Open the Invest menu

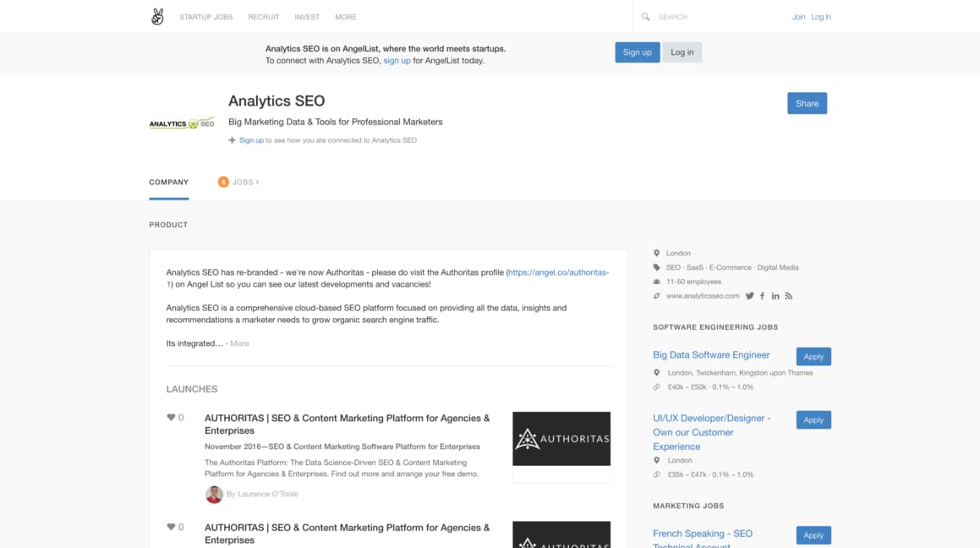[307, 17]
